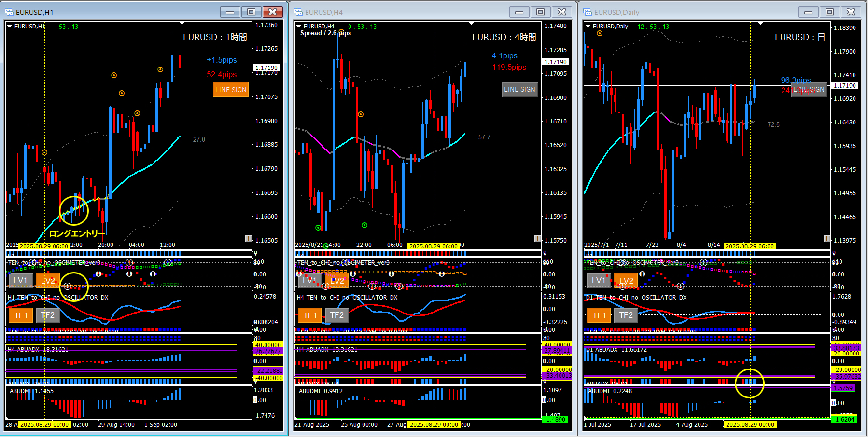The image size is (868, 437).
Task: Minimize the EURUSD,H4 chart window
Action: coord(519,12)
